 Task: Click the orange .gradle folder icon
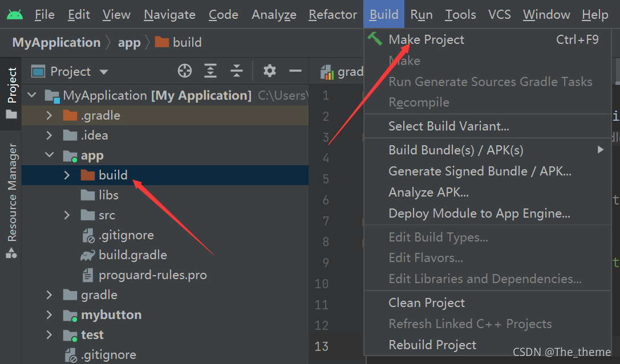[x=70, y=115]
